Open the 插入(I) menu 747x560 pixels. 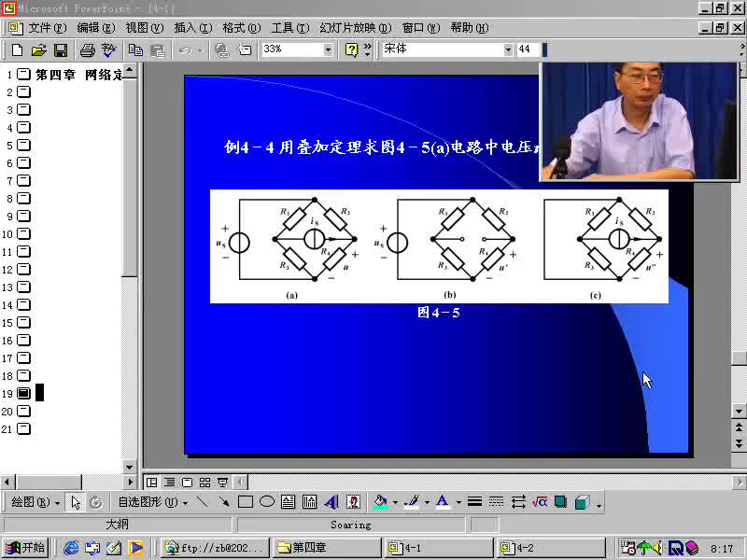click(193, 28)
